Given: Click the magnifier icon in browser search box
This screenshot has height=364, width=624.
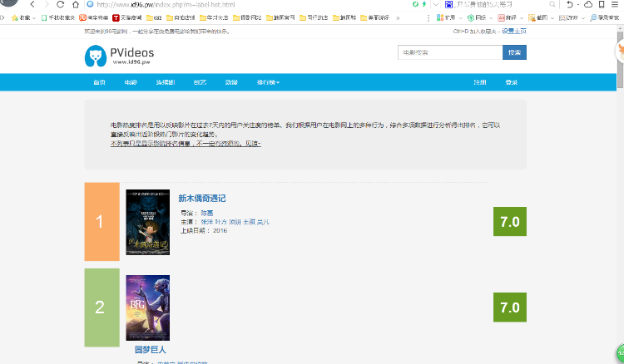Looking at the screenshot, I should coord(552,4).
